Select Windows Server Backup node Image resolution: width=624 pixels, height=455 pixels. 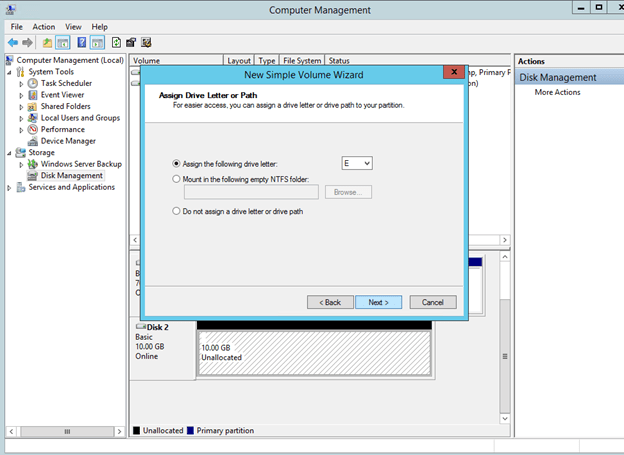click(x=80, y=164)
